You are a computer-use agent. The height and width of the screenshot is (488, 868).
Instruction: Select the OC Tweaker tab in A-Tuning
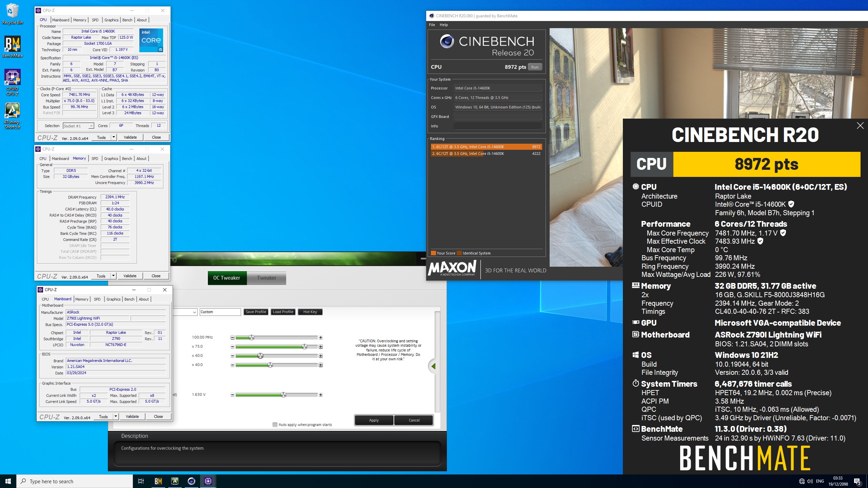(x=227, y=278)
